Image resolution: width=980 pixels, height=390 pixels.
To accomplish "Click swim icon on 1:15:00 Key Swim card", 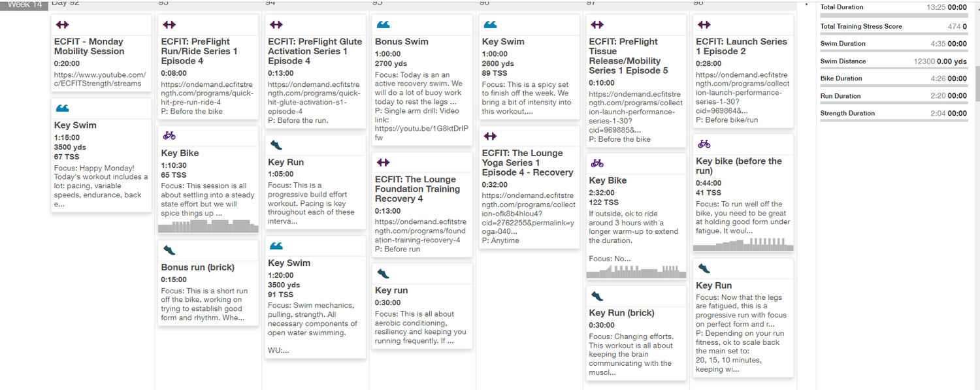I will 62,108.
